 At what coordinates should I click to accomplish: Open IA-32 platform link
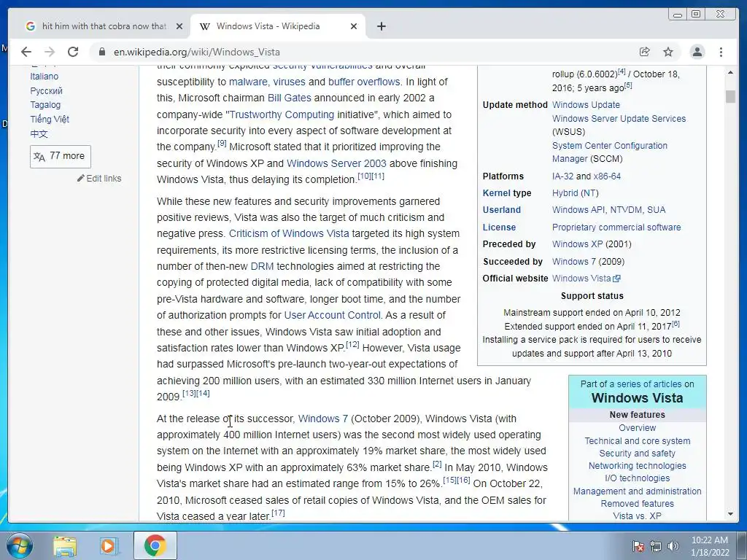[x=562, y=176]
